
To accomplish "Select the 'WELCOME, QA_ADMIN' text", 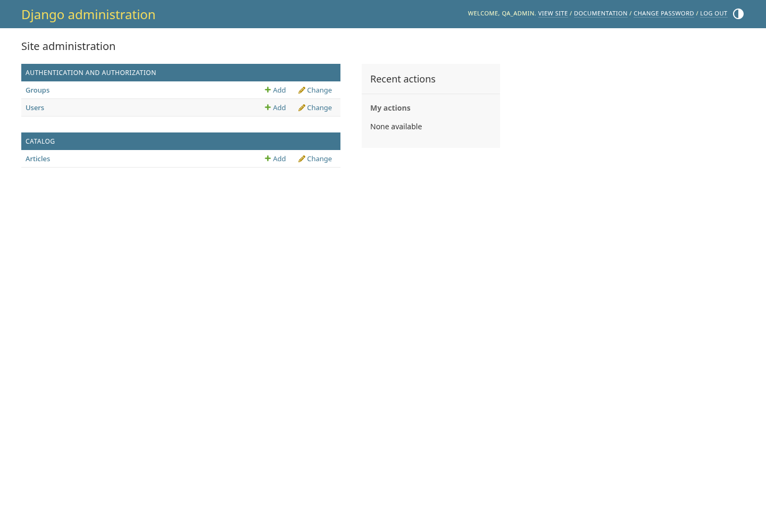I will pyautogui.click(x=501, y=13).
